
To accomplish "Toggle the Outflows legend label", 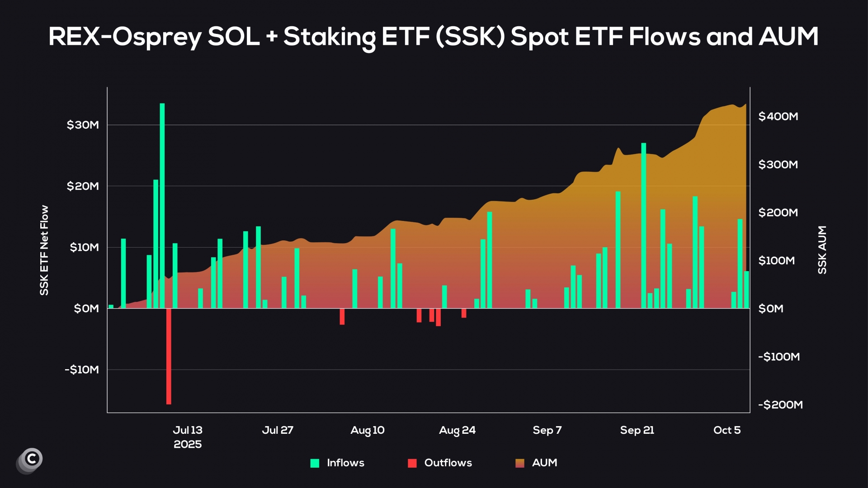I will [x=448, y=463].
